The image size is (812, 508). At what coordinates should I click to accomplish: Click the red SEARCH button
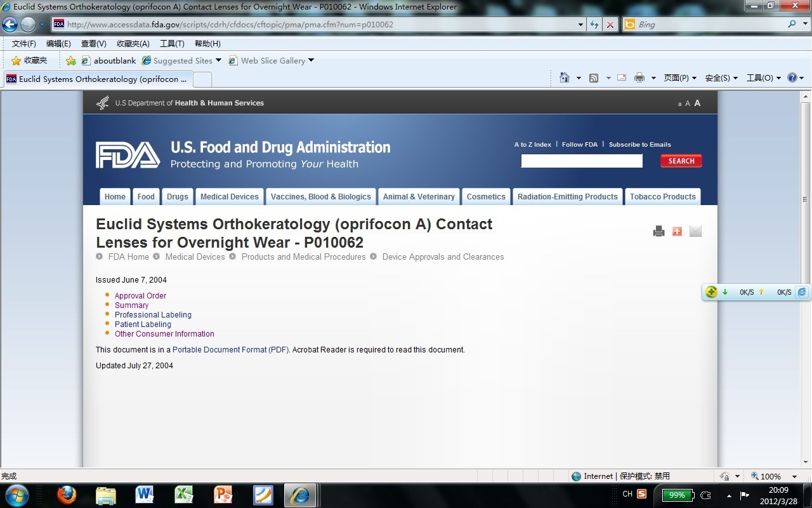pos(681,161)
